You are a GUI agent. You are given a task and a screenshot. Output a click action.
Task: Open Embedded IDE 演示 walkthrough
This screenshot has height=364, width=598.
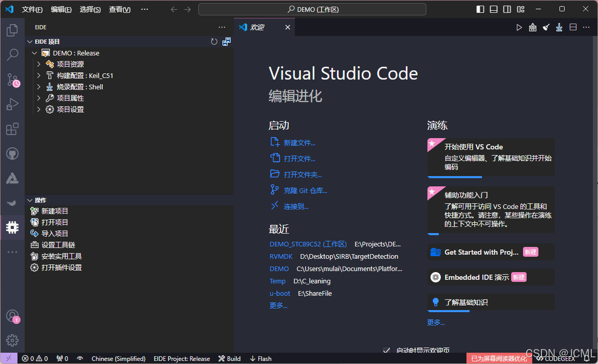point(491,277)
